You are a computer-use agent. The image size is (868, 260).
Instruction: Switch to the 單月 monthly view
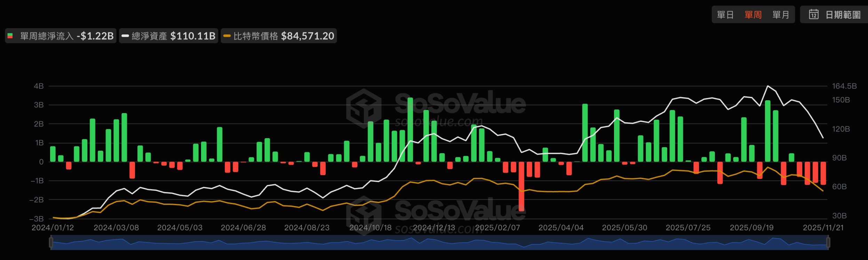(781, 15)
